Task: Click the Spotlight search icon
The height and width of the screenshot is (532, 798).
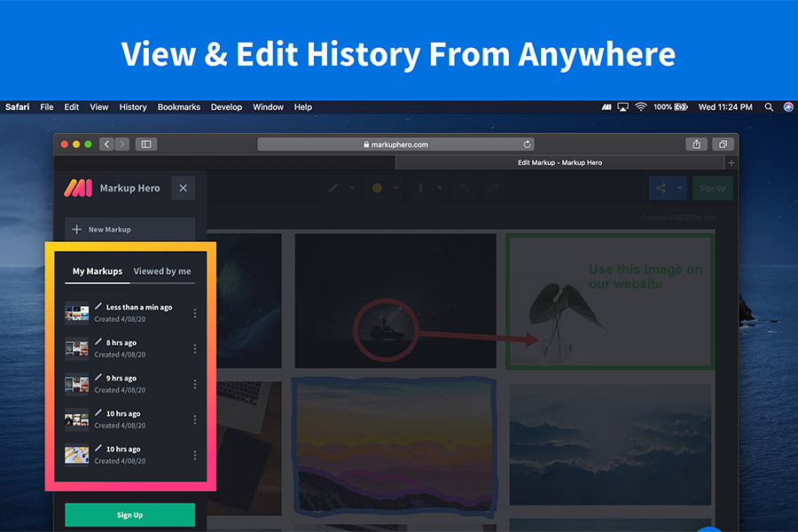Action: tap(769, 107)
